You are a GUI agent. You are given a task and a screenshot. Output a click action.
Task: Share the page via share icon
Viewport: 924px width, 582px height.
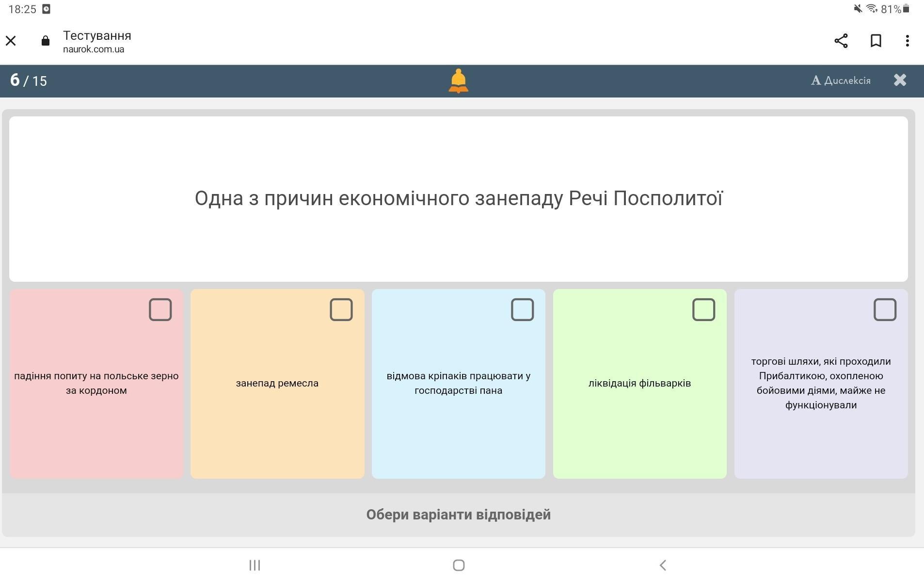point(841,41)
